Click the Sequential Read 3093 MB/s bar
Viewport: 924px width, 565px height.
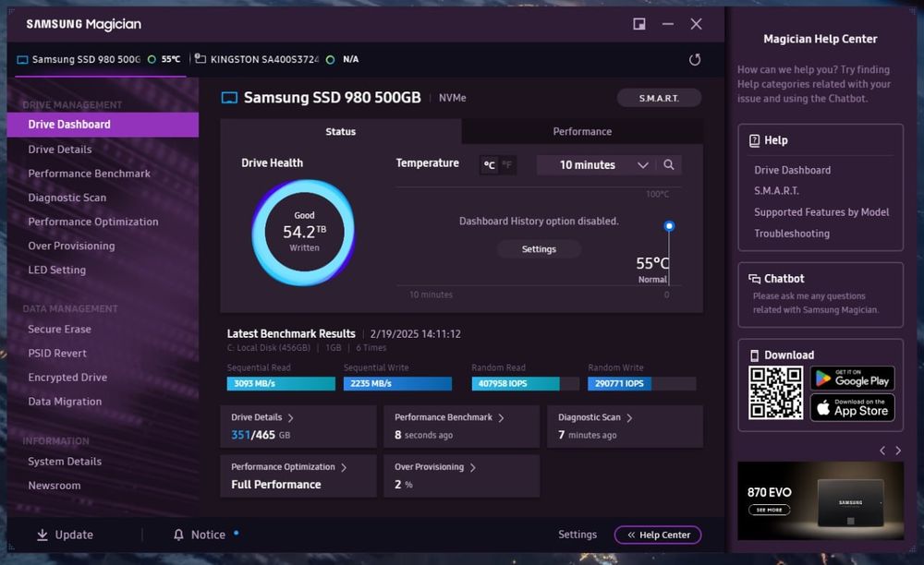(x=281, y=384)
